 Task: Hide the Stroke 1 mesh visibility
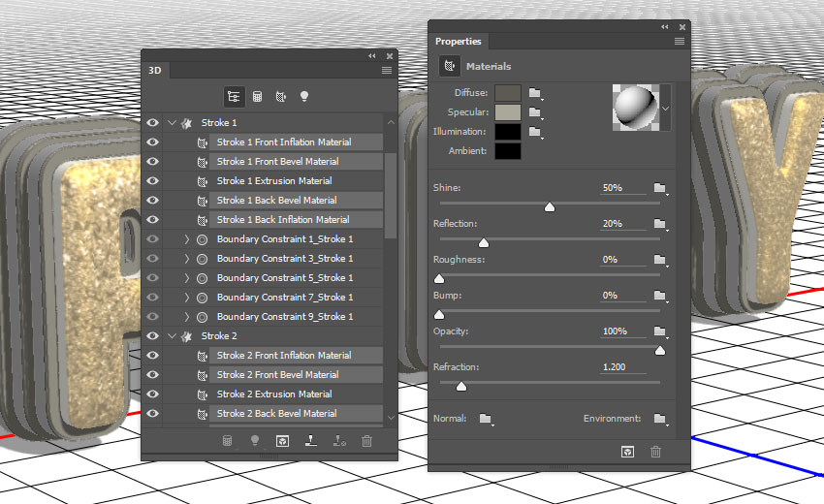(x=152, y=123)
